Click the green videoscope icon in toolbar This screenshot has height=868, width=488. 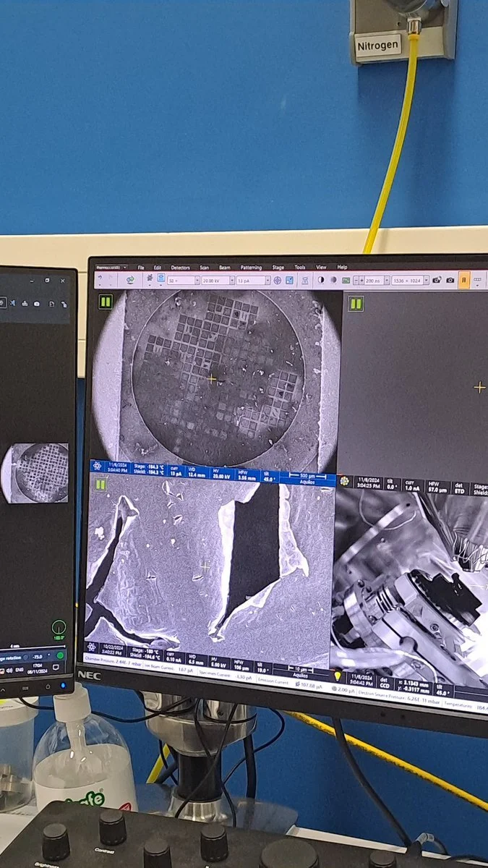coord(346,280)
